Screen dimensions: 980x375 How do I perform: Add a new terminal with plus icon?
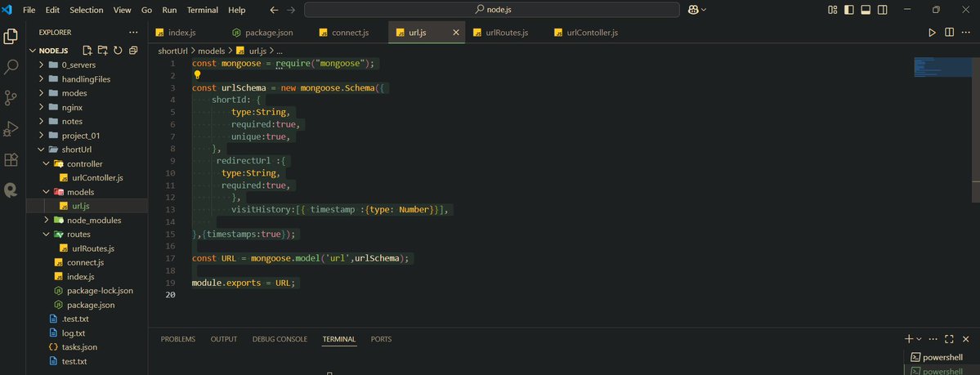tap(909, 339)
